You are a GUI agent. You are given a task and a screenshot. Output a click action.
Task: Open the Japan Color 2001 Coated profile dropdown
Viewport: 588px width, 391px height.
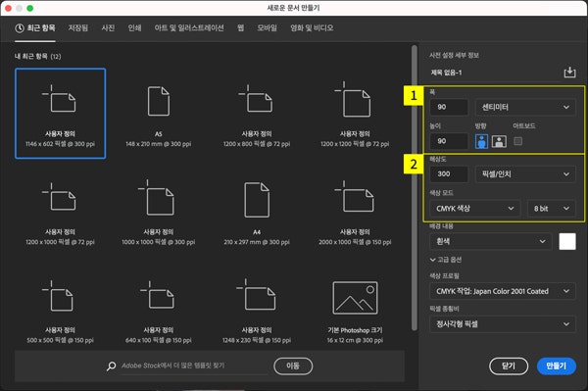click(x=503, y=291)
